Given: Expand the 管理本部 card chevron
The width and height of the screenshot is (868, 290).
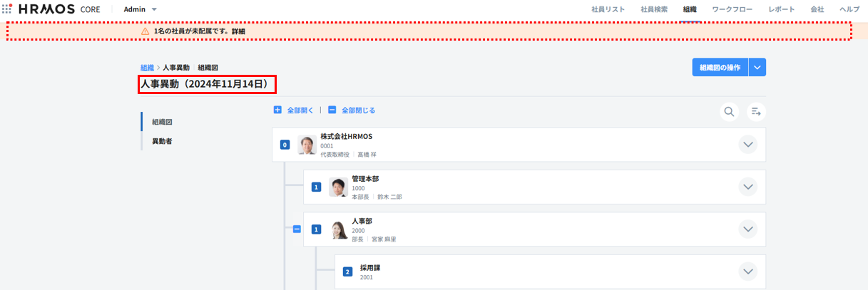Looking at the screenshot, I should [x=747, y=187].
